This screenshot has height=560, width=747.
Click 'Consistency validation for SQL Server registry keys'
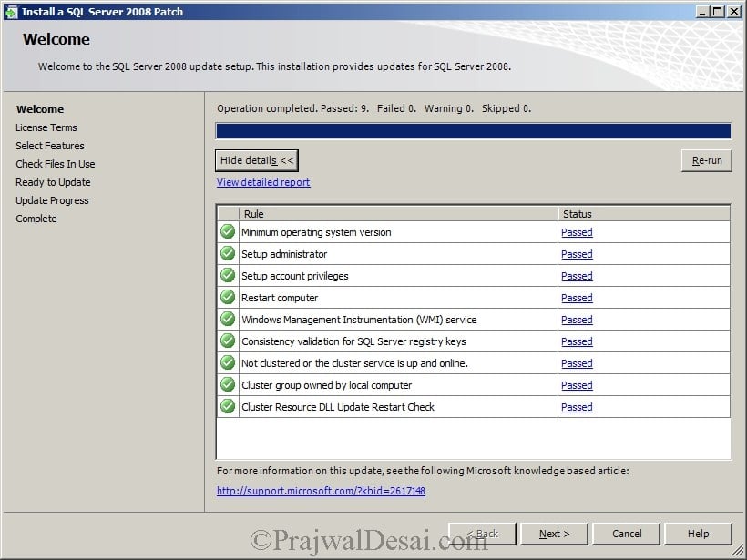click(354, 341)
